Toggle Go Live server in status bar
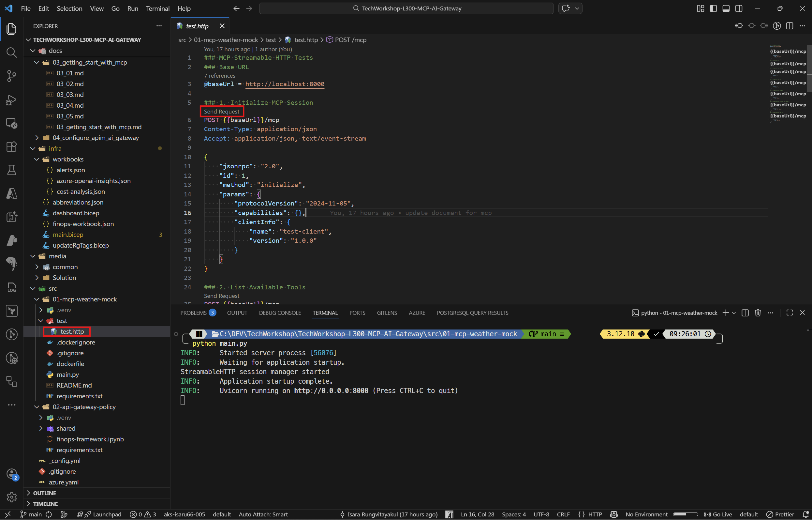 (718, 514)
